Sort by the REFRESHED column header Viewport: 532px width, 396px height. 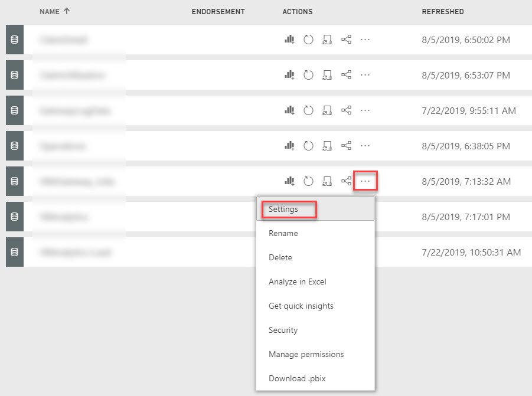[443, 12]
